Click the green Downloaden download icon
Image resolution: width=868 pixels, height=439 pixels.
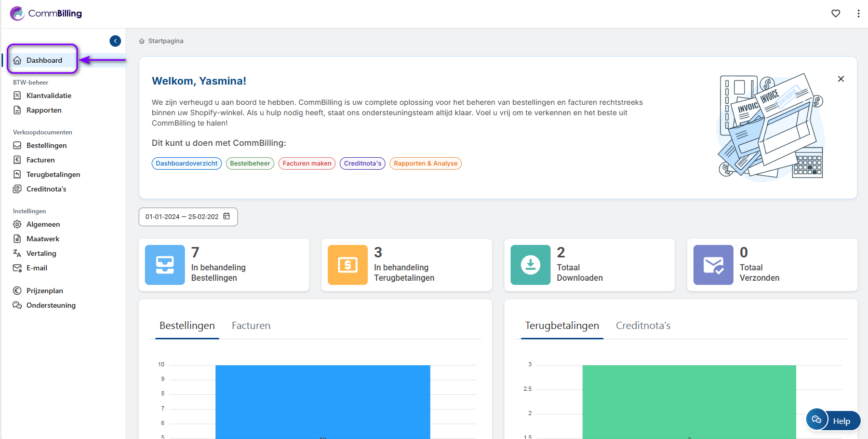[530, 265]
